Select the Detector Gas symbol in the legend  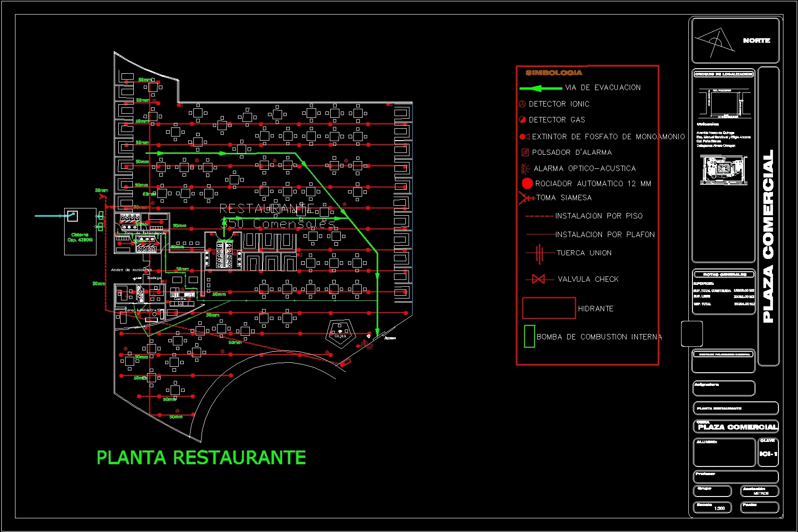[522, 120]
